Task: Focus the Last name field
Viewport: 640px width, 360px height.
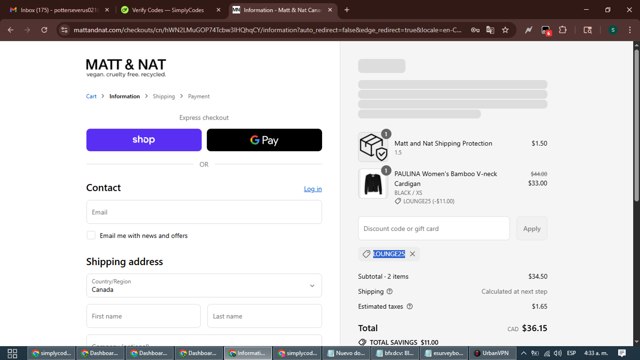Action: pyautogui.click(x=264, y=316)
